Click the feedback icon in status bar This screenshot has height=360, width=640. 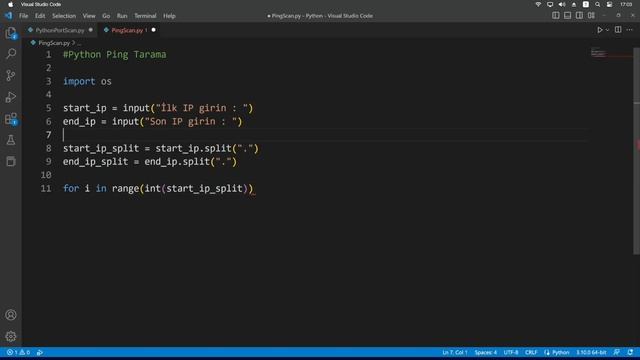point(617,352)
